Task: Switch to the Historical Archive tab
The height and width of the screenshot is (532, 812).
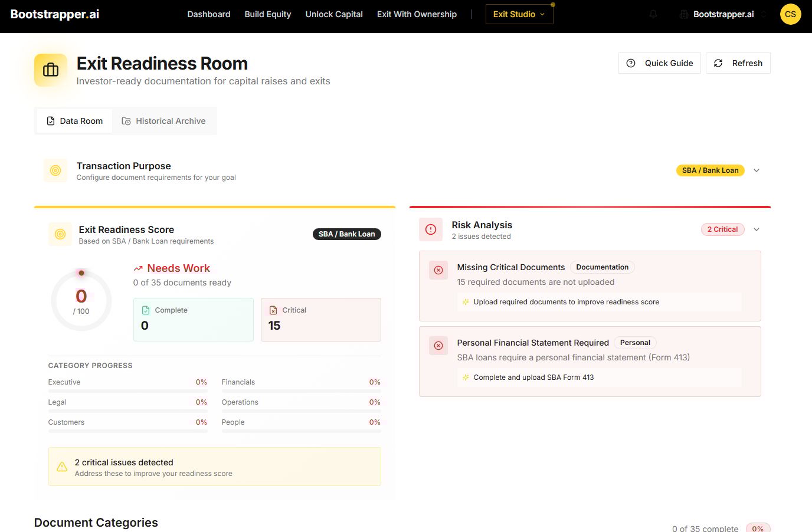Action: point(164,121)
